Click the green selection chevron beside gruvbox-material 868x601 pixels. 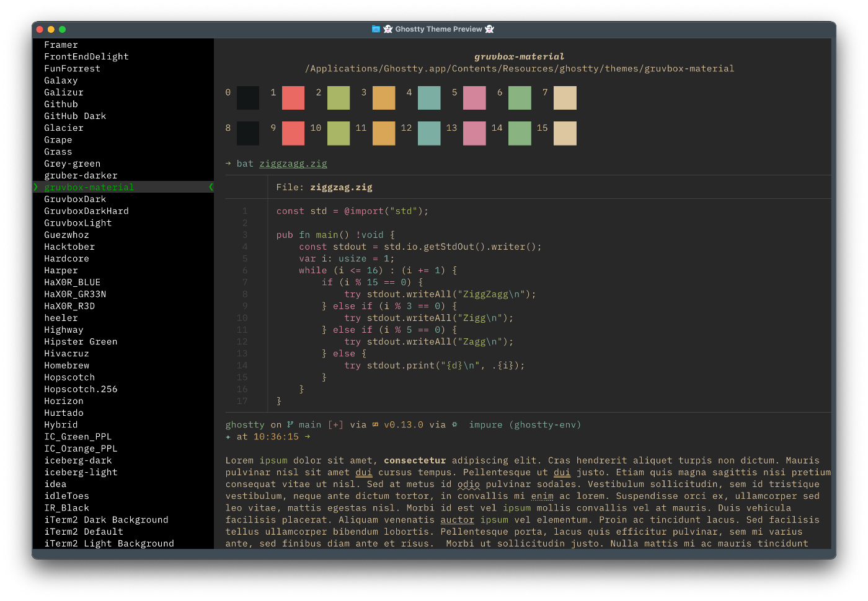tap(35, 187)
